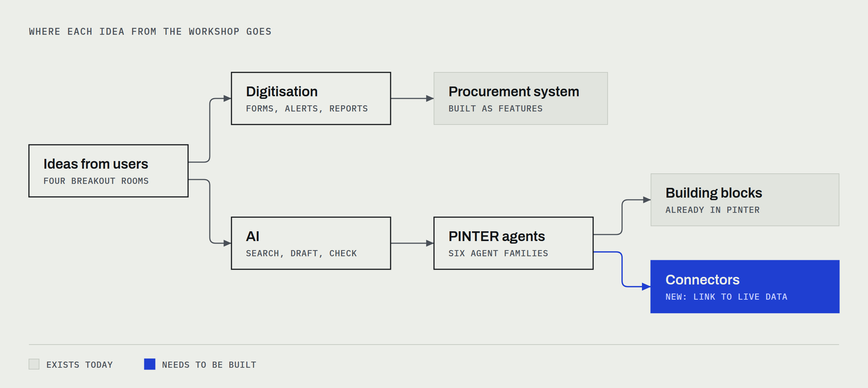The image size is (868, 388).
Task: Click 'SIX AGENT FAMILIES' caption
Action: click(x=498, y=253)
